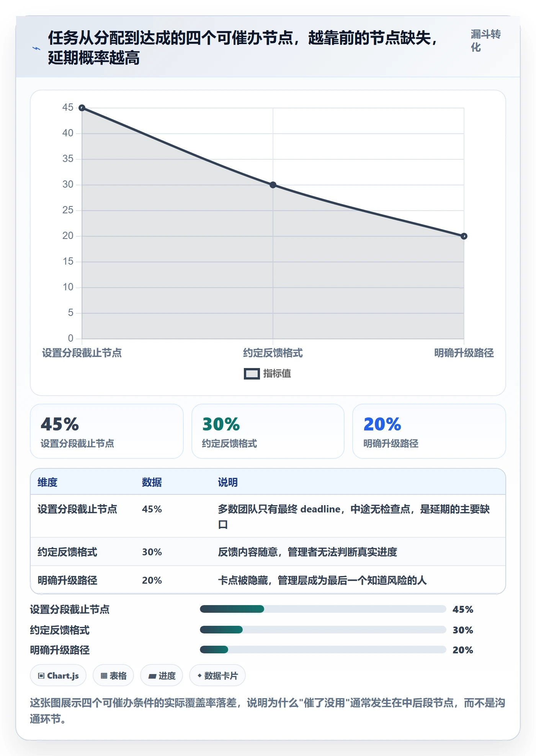This screenshot has width=536, height=756.
Task: Click the 45% value in the table
Action: tap(152, 509)
